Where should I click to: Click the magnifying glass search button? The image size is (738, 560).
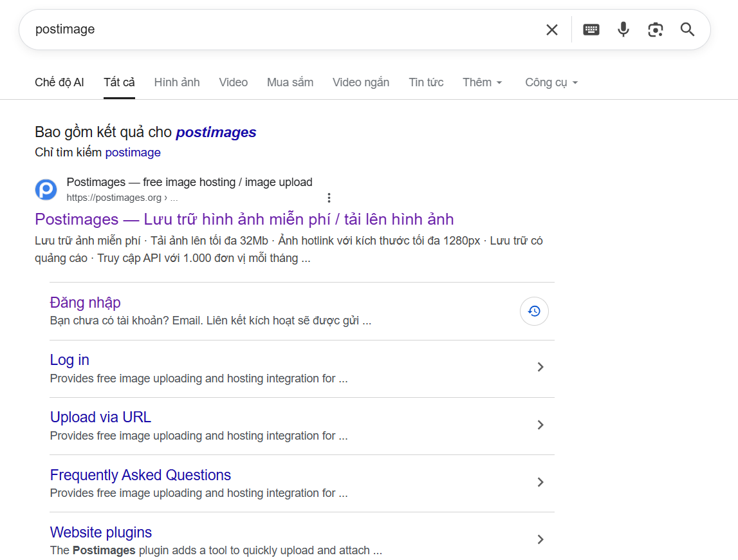point(687,30)
